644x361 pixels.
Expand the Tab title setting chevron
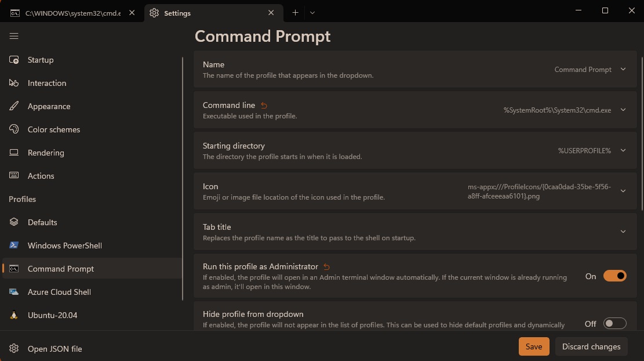[623, 232]
